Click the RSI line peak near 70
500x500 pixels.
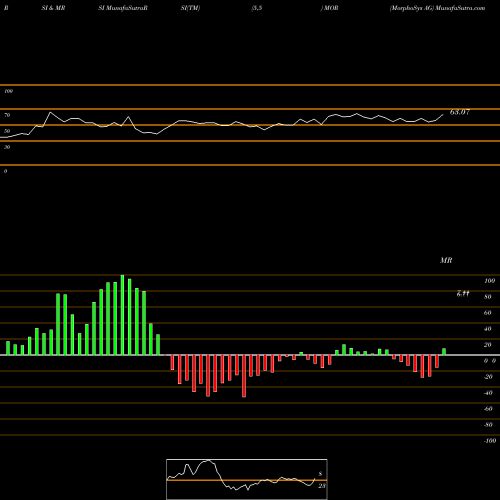tap(50, 112)
